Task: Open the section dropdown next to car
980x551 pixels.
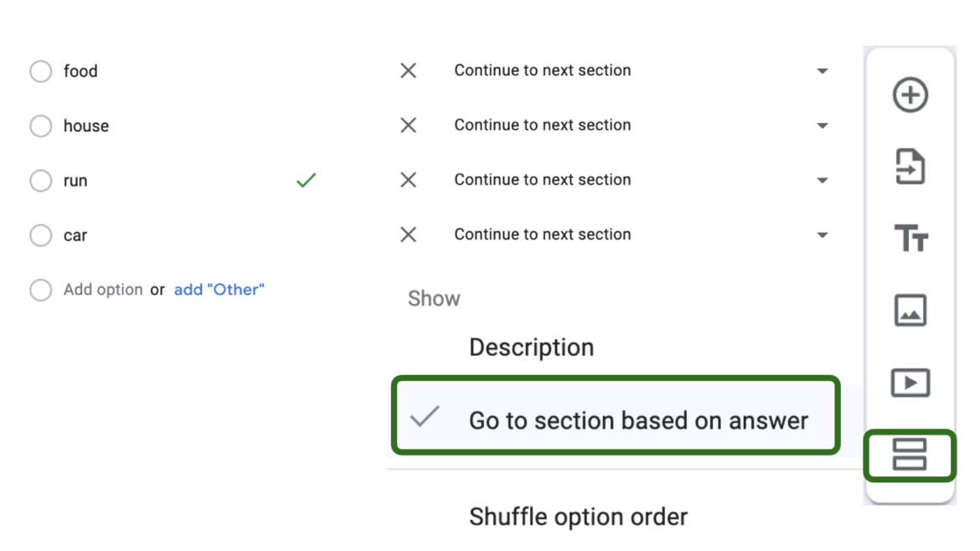Action: click(822, 234)
